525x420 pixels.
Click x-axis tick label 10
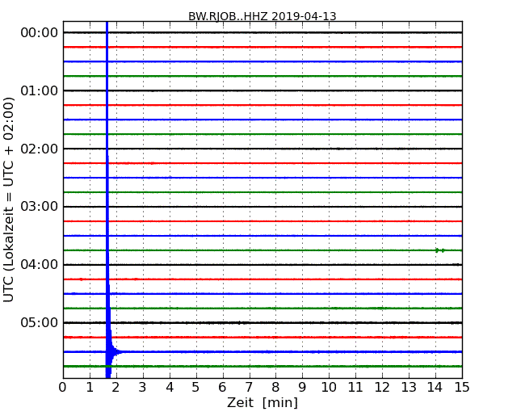click(329, 388)
